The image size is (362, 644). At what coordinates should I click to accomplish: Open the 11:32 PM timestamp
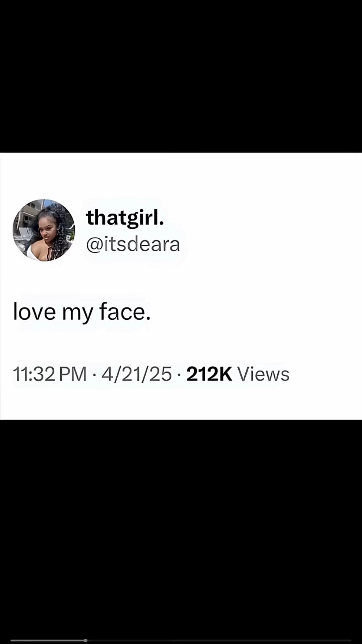point(50,374)
